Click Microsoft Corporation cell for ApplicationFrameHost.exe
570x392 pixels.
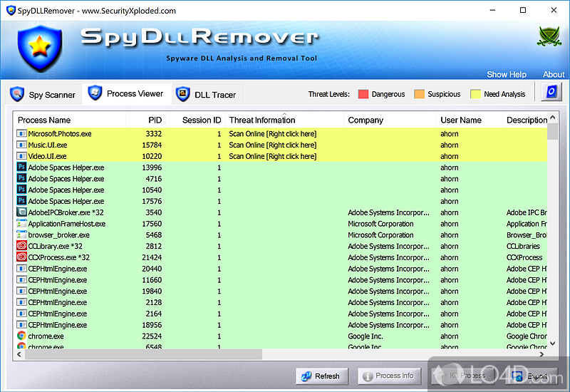coord(380,224)
